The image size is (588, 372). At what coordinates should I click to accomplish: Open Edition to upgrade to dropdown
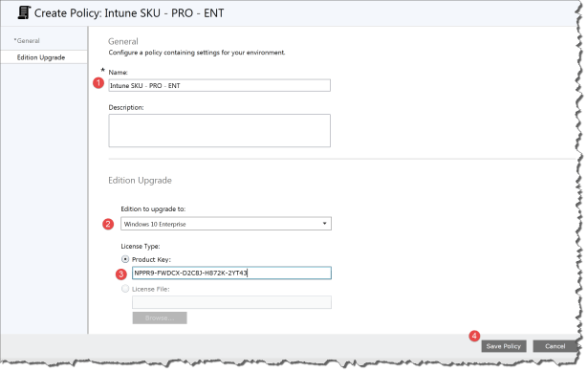pos(226,224)
